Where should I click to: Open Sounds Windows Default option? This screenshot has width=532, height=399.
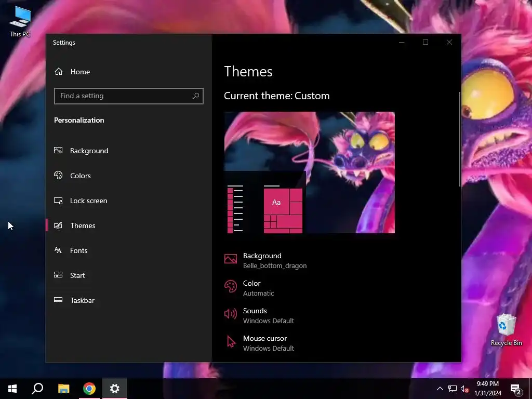pos(259,315)
